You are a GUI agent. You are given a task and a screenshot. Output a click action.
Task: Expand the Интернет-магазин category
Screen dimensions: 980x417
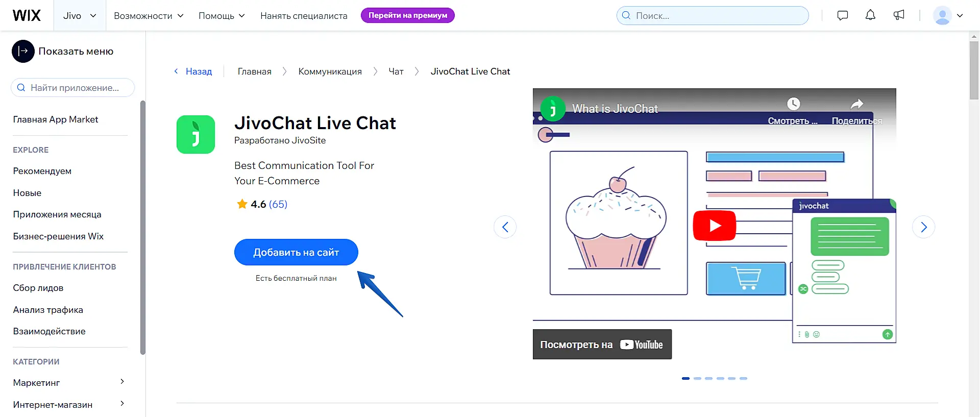pyautogui.click(x=122, y=404)
